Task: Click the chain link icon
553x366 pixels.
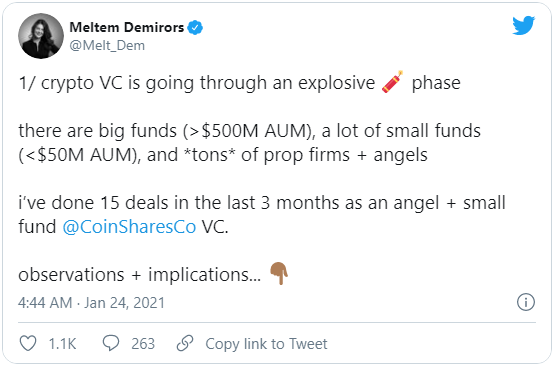Action: point(185,343)
